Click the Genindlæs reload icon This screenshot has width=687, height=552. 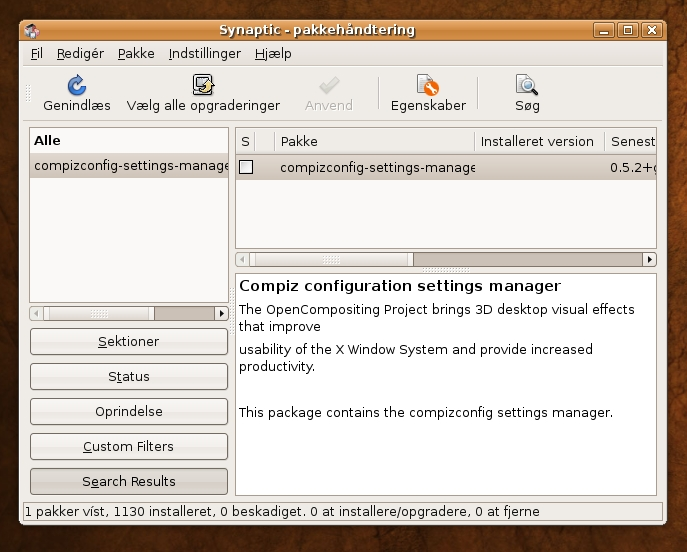[x=76, y=86]
